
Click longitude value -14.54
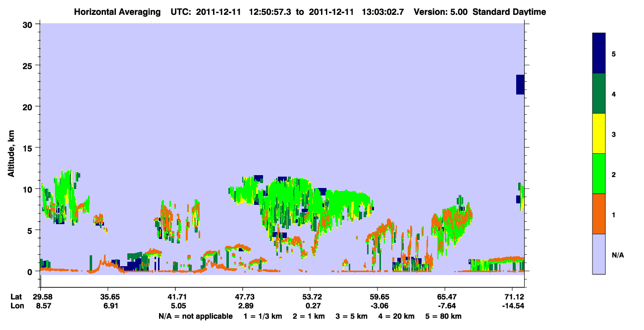512,306
